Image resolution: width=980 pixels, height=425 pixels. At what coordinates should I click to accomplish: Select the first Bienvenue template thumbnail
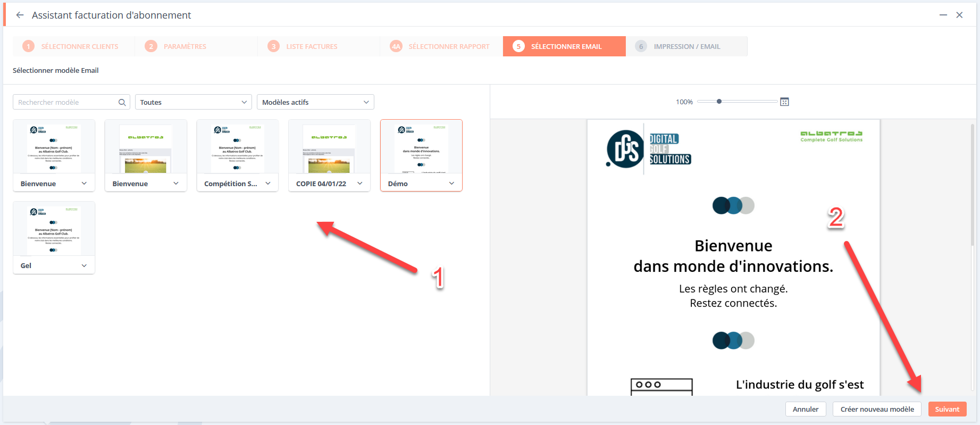pyautogui.click(x=54, y=147)
